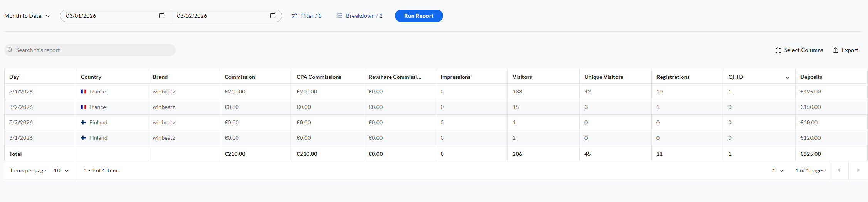Click the search magnifier icon
868x202 pixels.
click(10, 50)
